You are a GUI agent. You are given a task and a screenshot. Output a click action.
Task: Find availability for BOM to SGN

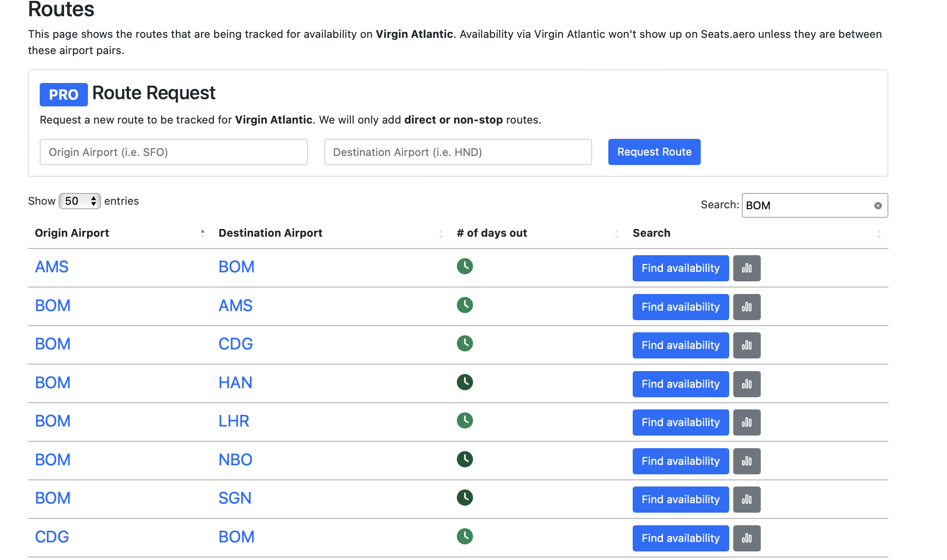[x=680, y=500]
